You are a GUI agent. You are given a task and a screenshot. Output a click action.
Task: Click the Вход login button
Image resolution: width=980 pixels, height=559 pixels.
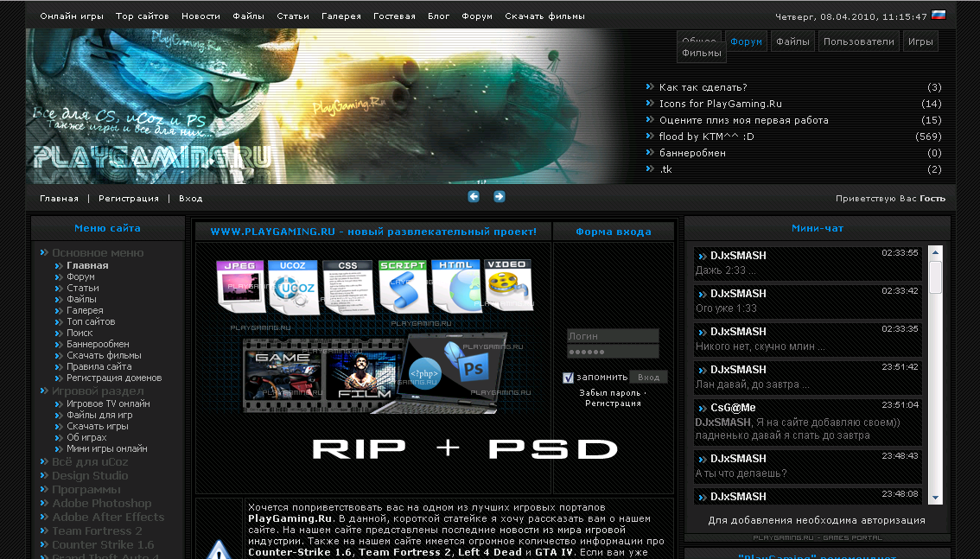coord(649,378)
